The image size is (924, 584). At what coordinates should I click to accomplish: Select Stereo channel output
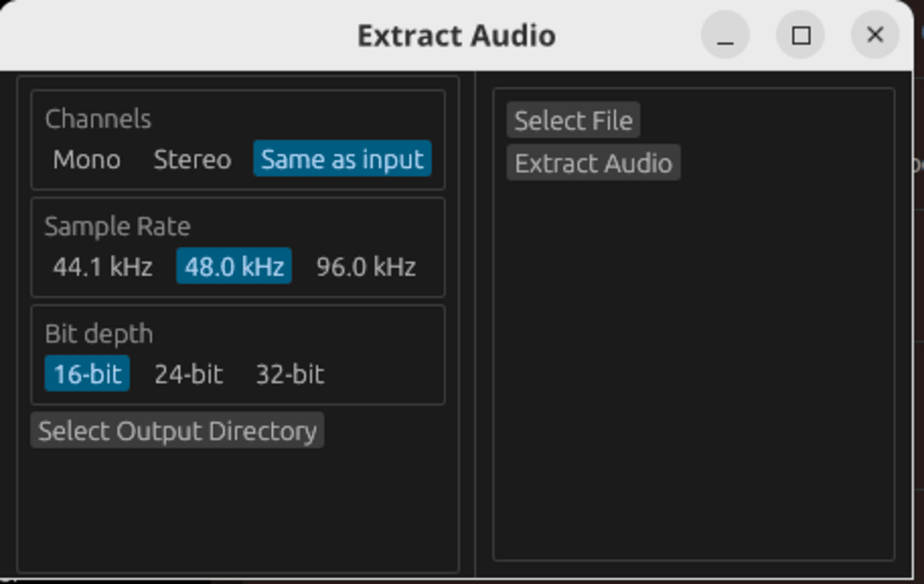coord(191,159)
